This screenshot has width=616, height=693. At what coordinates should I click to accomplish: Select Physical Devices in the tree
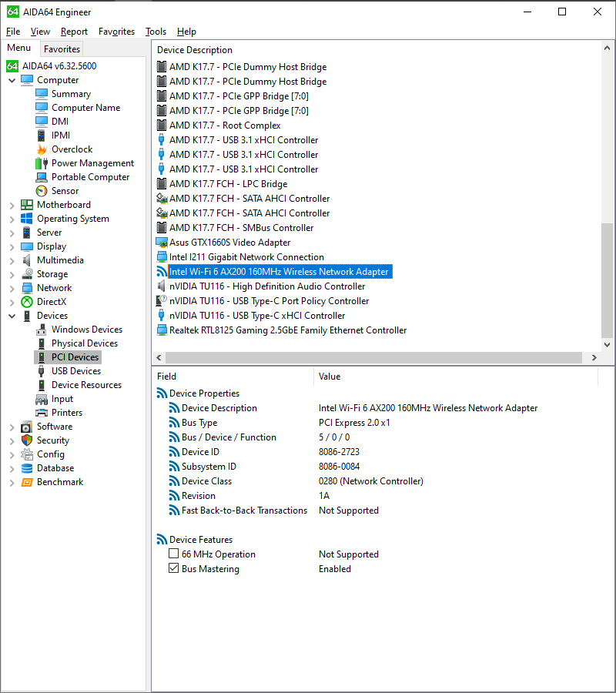pyautogui.click(x=85, y=343)
